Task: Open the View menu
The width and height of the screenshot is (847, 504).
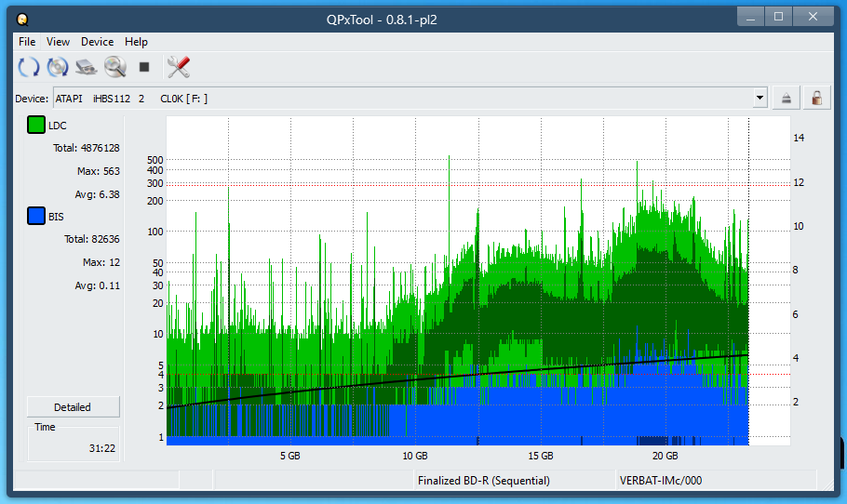Action: point(58,42)
